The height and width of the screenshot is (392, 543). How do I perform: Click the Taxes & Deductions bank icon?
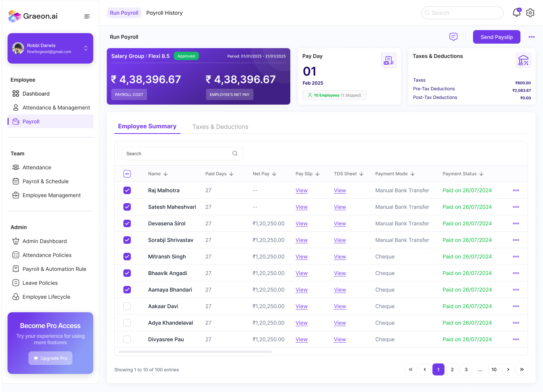point(523,60)
